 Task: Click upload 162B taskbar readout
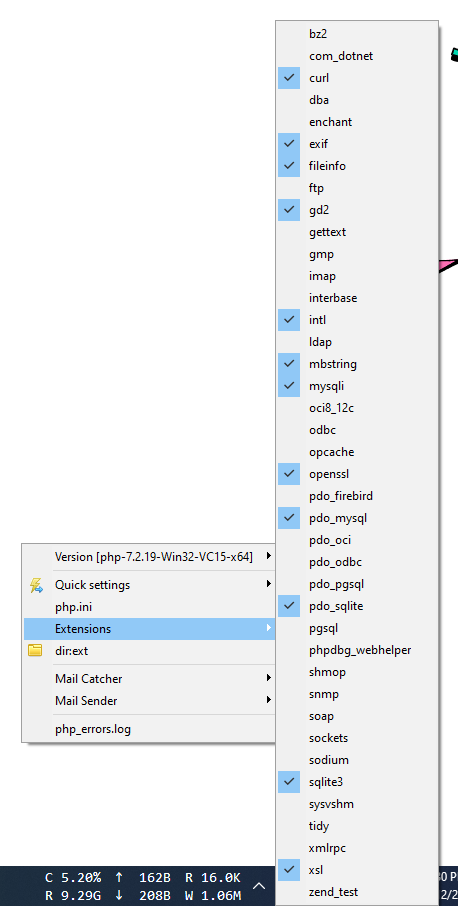tap(143, 878)
